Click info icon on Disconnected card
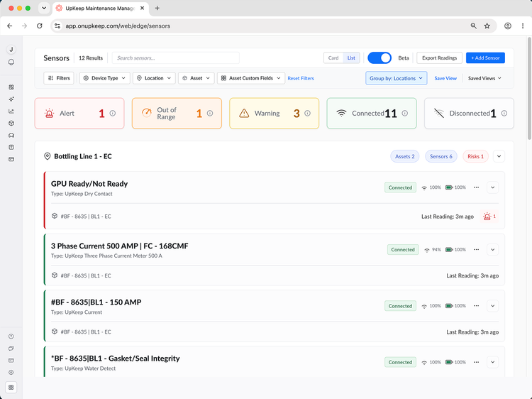Image resolution: width=532 pixels, height=399 pixels. [x=504, y=113]
